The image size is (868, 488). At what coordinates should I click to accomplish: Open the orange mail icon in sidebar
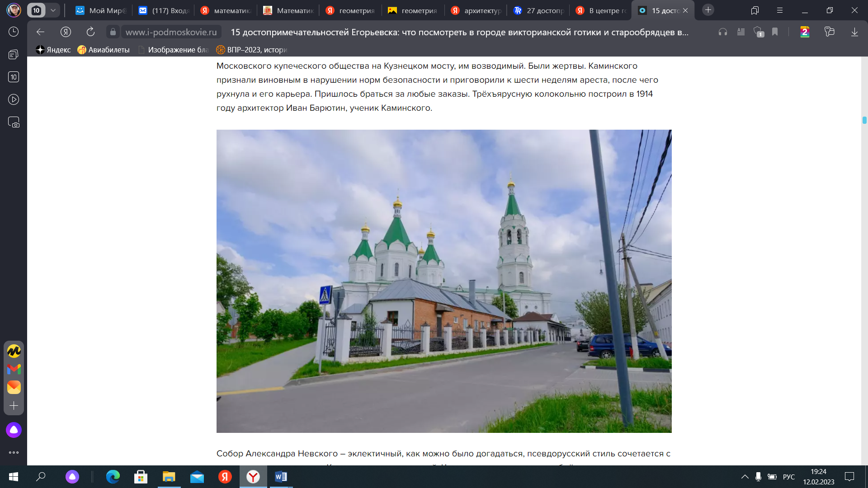(x=14, y=387)
